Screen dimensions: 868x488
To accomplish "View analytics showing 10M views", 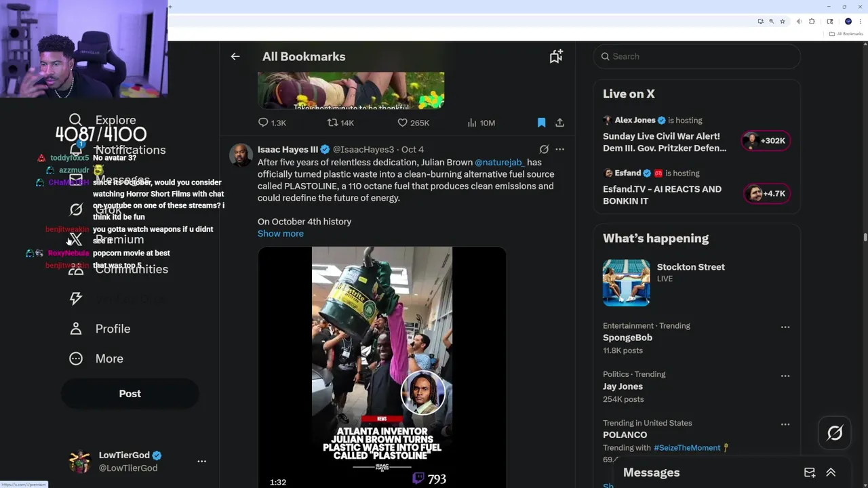I will point(481,123).
